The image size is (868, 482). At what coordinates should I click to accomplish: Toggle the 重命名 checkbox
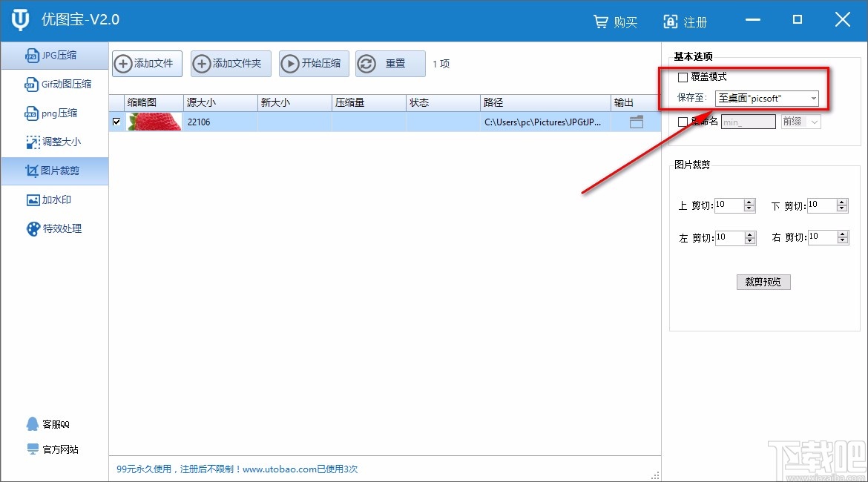[683, 122]
